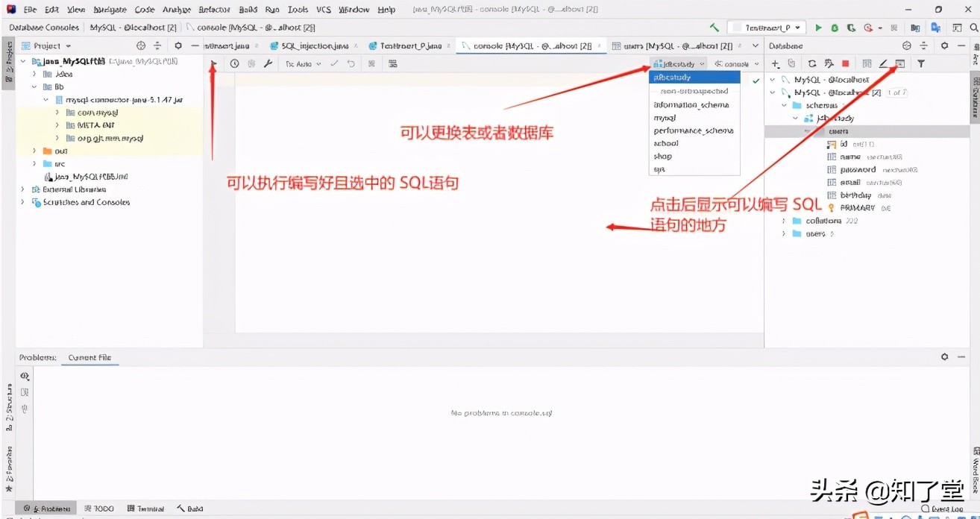Image resolution: width=980 pixels, height=519 pixels.
Task: Open the search everywhere magnifier
Action: tap(976, 28)
